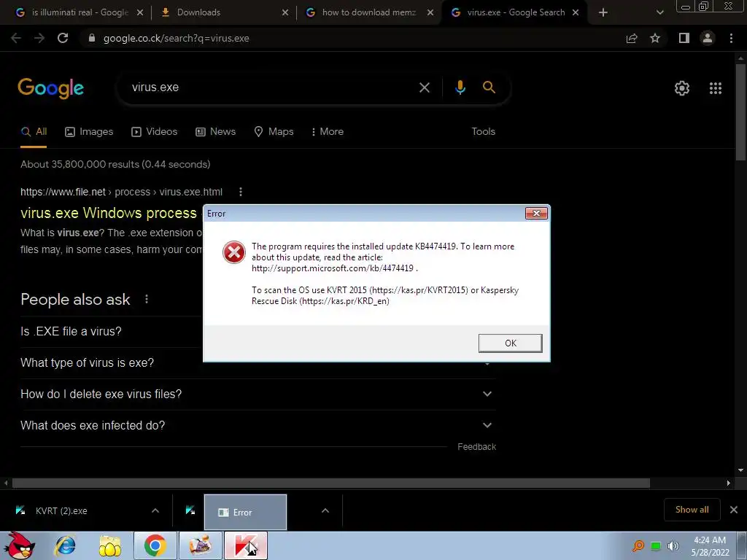Open the 'virus.exe Windows process' result link

(109, 213)
